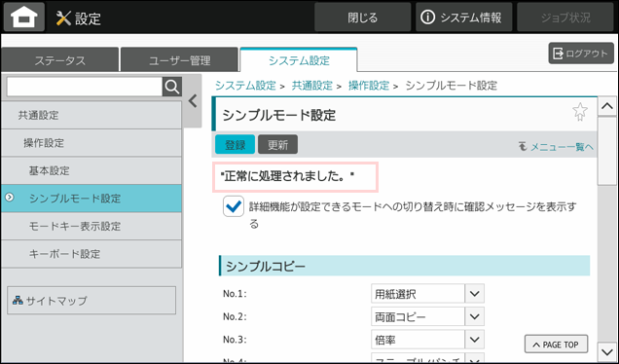The height and width of the screenshot is (364, 619).
Task: Follow the メニュー一覧へ link
Action: click(557, 147)
